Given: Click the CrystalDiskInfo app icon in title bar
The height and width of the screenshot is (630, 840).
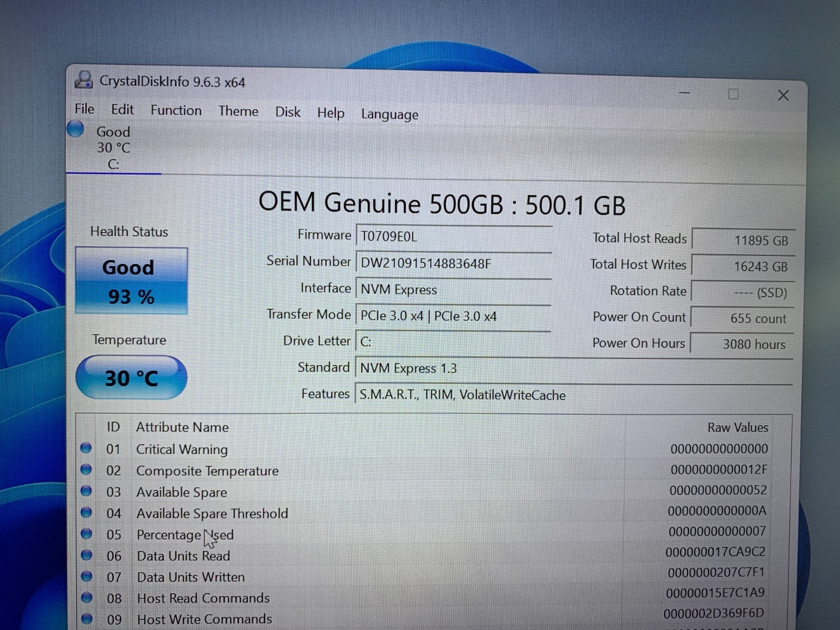Looking at the screenshot, I should point(84,80).
